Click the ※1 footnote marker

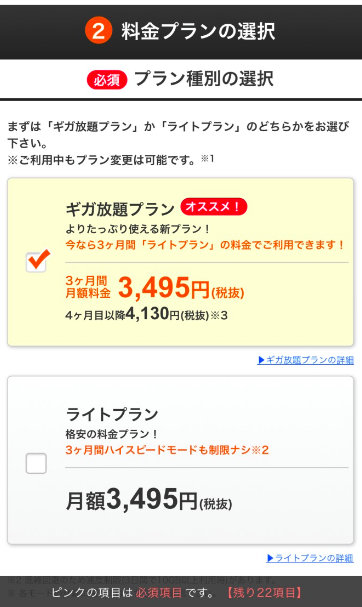tap(208, 158)
